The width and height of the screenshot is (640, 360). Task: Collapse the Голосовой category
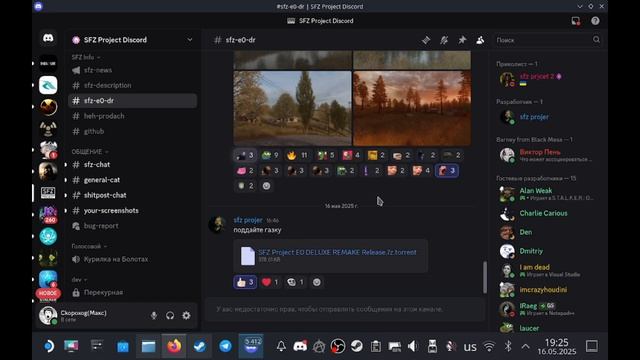(89, 246)
